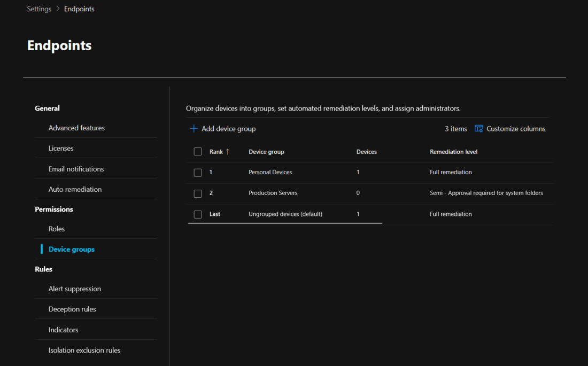This screenshot has width=588, height=366.
Task: Check the Ungrouped devices row checkbox
Action: tap(198, 214)
